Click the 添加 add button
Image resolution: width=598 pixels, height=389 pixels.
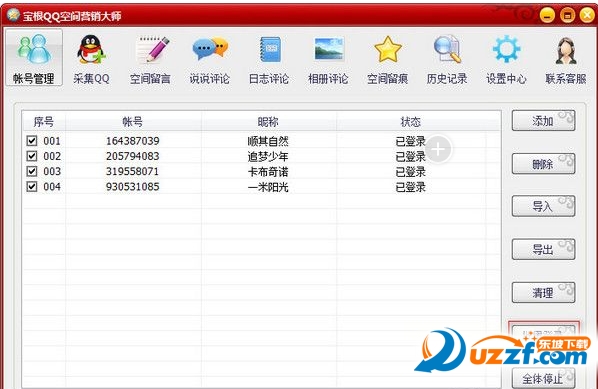(x=543, y=121)
